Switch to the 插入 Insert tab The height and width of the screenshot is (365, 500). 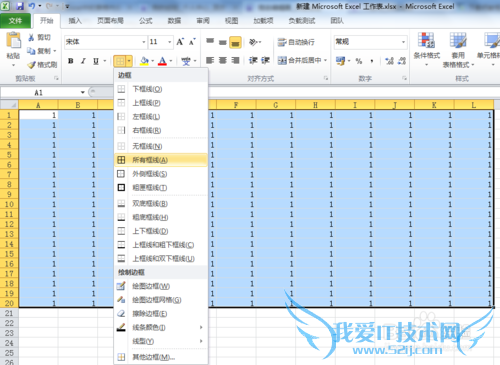(x=75, y=21)
